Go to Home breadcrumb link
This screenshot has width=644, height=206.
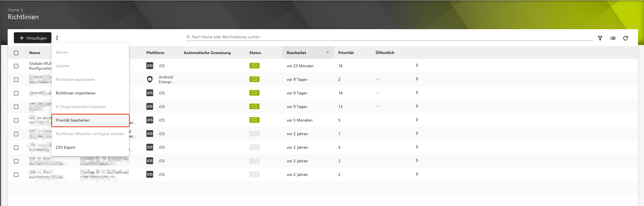[x=13, y=10]
